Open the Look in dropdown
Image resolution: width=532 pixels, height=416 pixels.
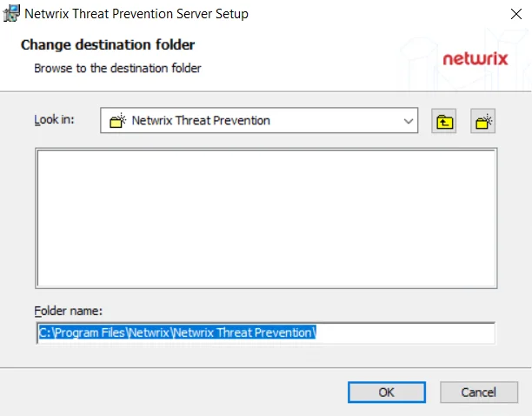tap(409, 121)
